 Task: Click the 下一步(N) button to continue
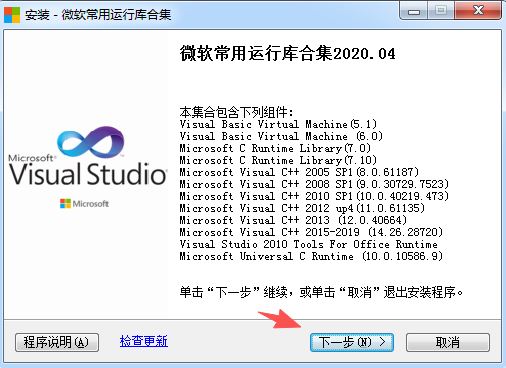pos(352,342)
